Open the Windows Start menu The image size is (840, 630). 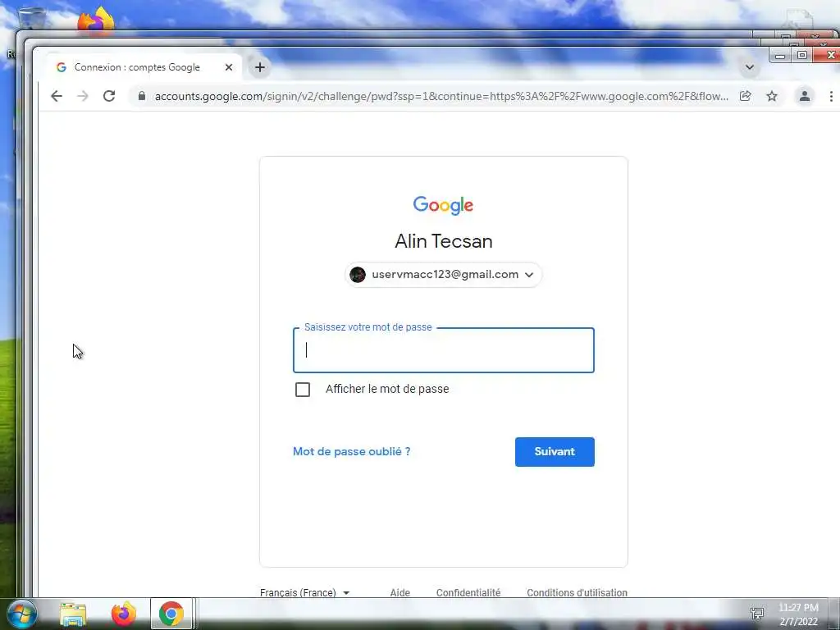[22, 614]
